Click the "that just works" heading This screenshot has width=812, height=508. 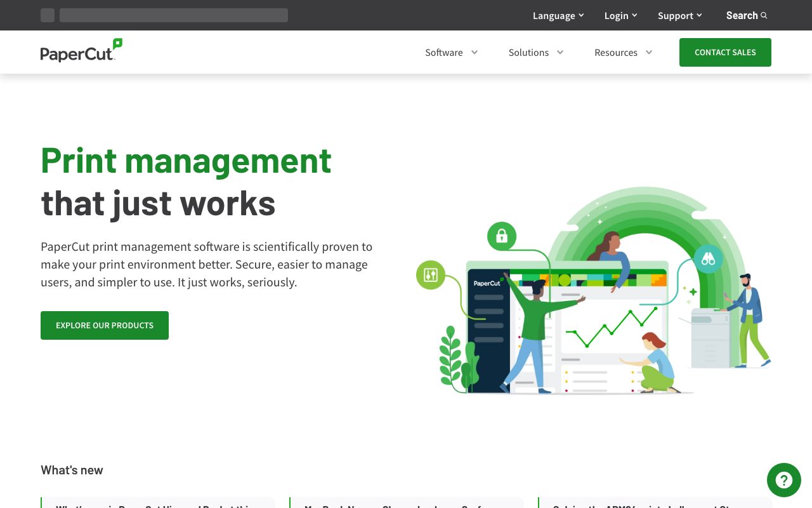click(x=158, y=203)
